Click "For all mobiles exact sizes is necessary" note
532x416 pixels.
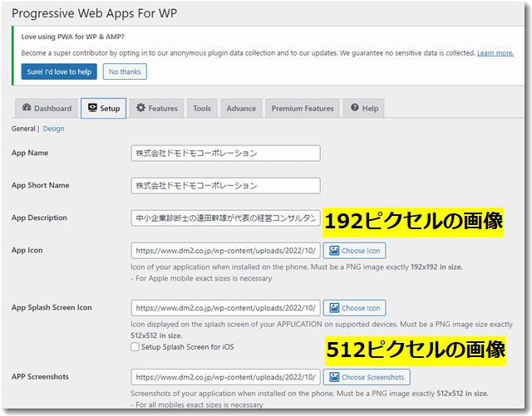(197, 405)
